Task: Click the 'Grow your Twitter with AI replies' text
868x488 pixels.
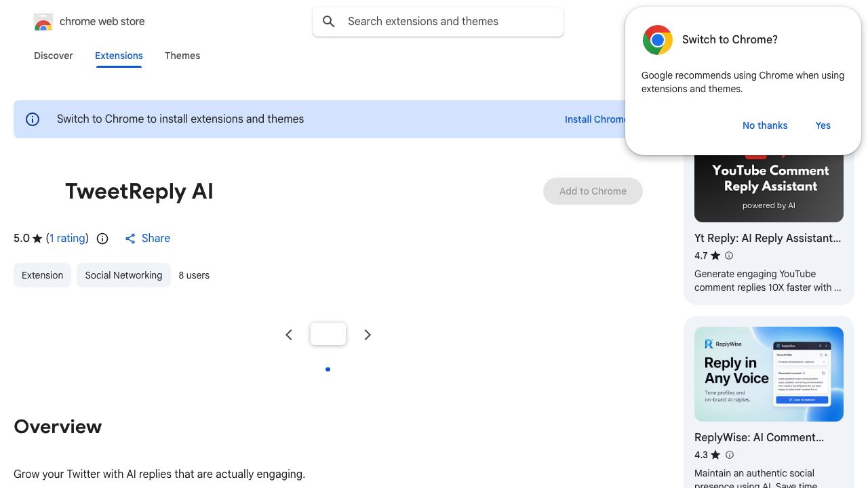Action: [x=159, y=474]
